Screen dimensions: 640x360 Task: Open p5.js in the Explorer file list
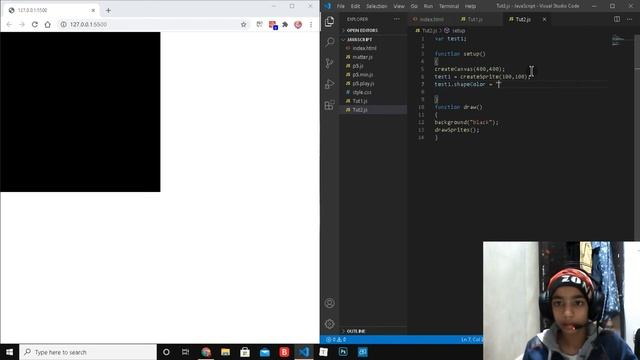373,66
